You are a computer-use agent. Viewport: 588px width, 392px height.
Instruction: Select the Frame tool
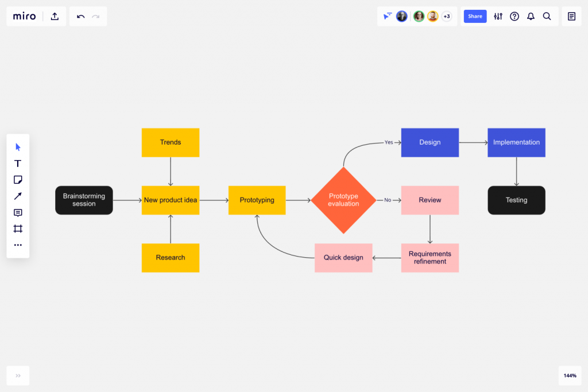point(18,228)
